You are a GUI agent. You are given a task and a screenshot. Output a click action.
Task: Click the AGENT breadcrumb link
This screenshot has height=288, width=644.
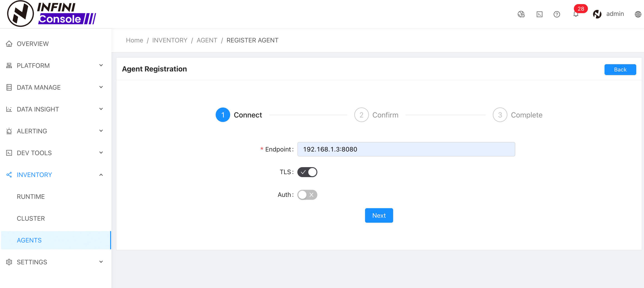click(x=207, y=40)
